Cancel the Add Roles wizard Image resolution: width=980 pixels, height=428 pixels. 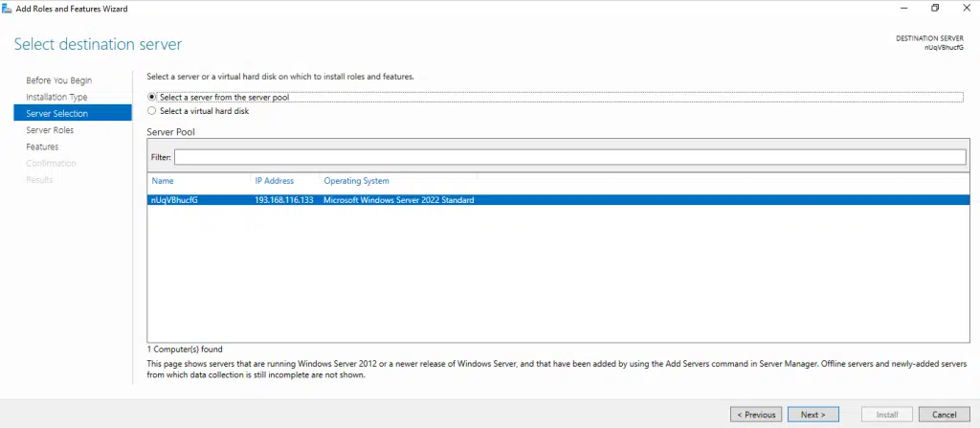point(938,415)
